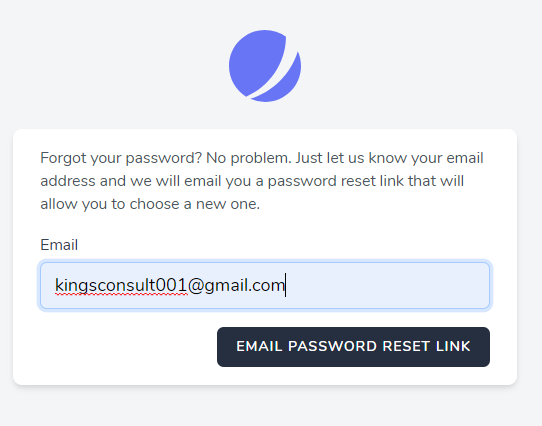Click the Email field label
542x426 pixels.
click(x=59, y=245)
